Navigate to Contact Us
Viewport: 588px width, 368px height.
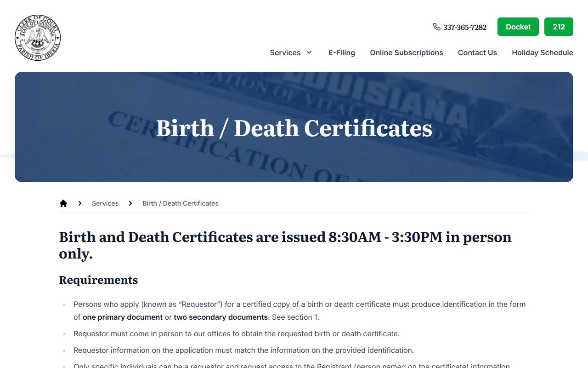pyautogui.click(x=477, y=52)
